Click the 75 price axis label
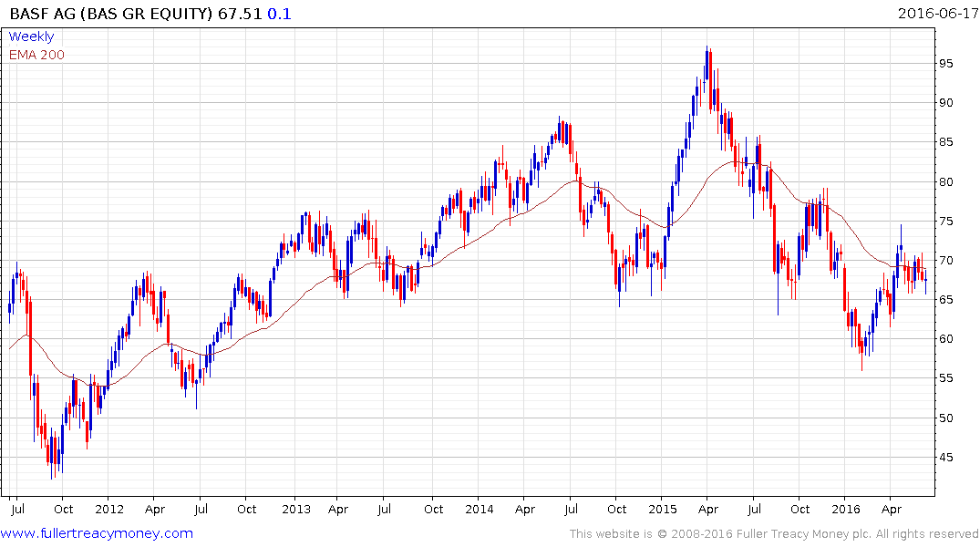Screen dimensions: 980x547 (946, 222)
